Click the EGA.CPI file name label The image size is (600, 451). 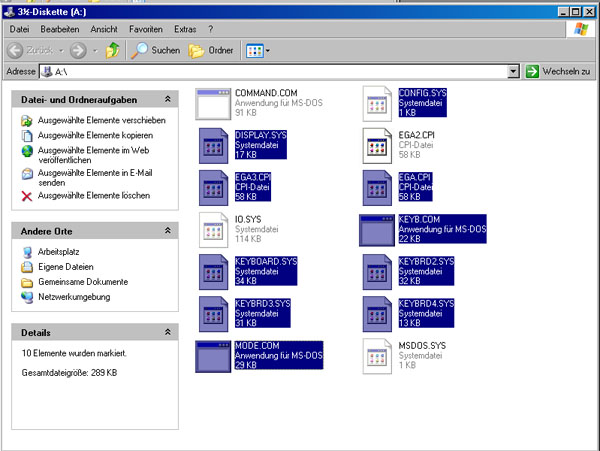[x=415, y=177]
